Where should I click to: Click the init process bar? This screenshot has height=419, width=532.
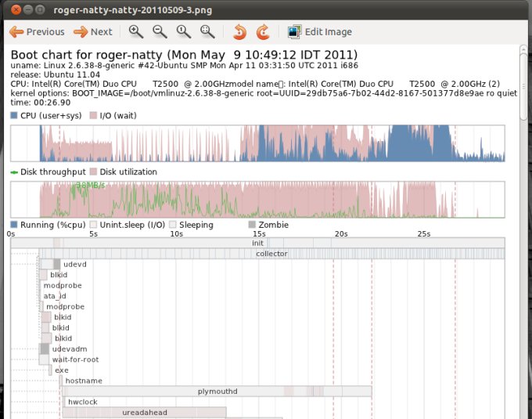point(257,243)
